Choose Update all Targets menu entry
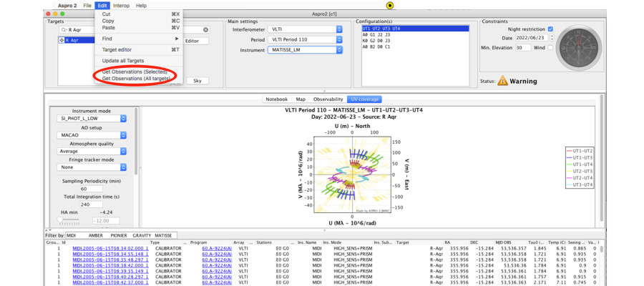Screen dimensions: 644x286 (x=139, y=61)
